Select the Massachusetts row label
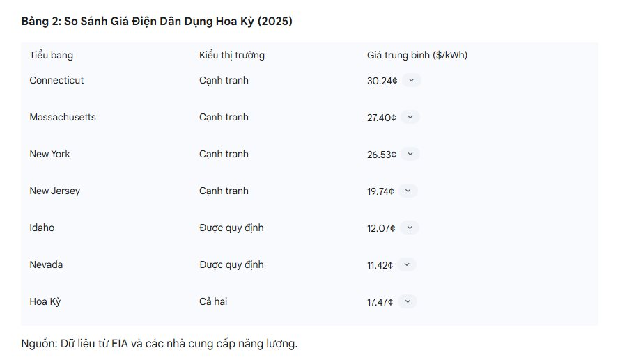620x364 pixels. click(x=63, y=117)
